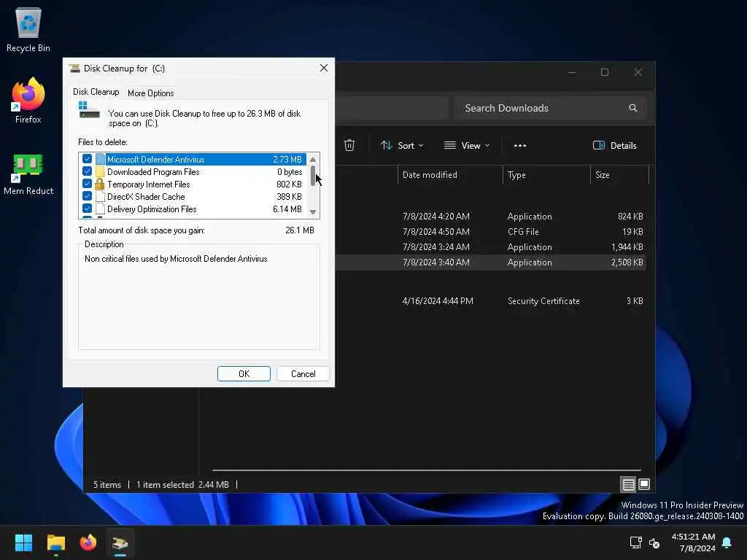
Task: Open Firefox from the taskbar
Action: (x=88, y=542)
